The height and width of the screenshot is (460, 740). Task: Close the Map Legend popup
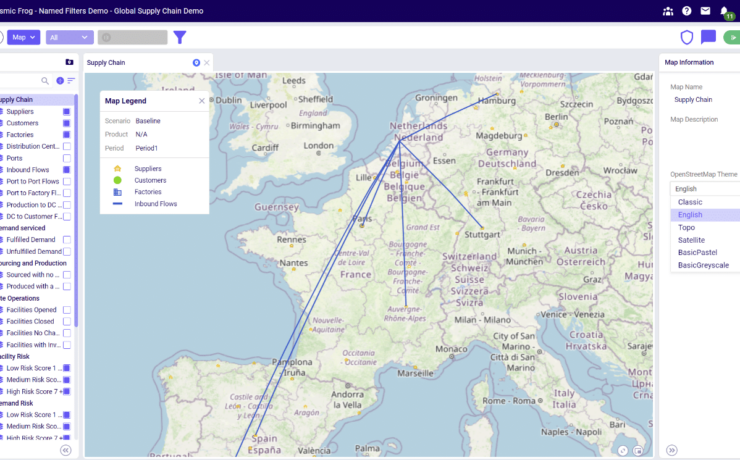(201, 100)
